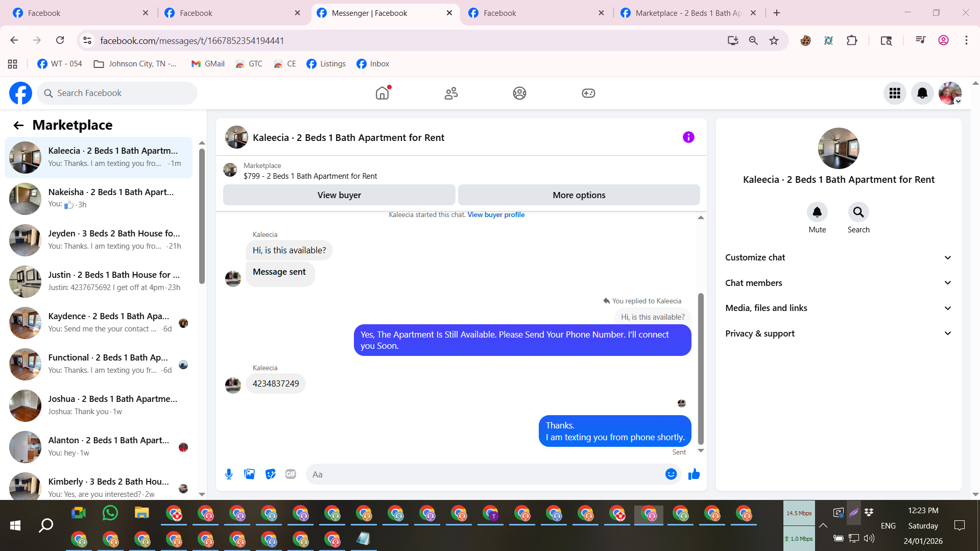Search within the Kaleecia conversation
The height and width of the screenshot is (551, 980).
tap(858, 212)
